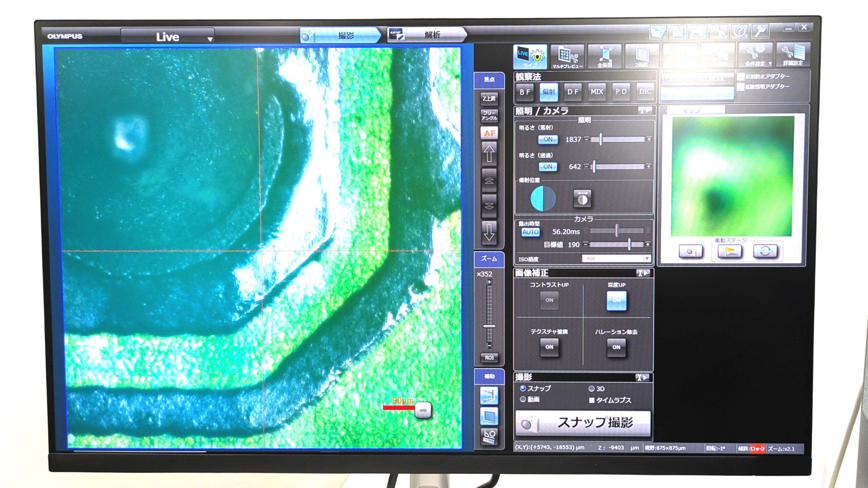Screen dimensions: 868x488
Task: Click the full screen view icon
Action: pyautogui.click(x=605, y=57)
